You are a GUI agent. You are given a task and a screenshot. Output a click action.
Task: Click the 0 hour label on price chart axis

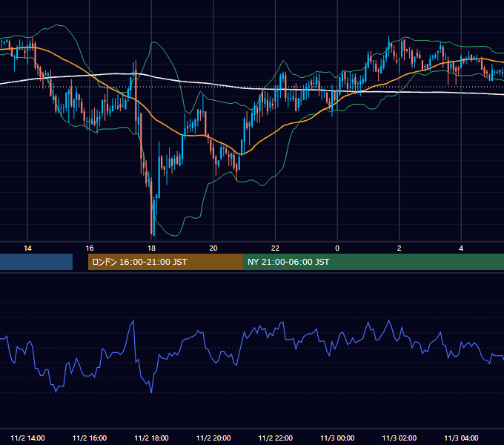point(337,248)
